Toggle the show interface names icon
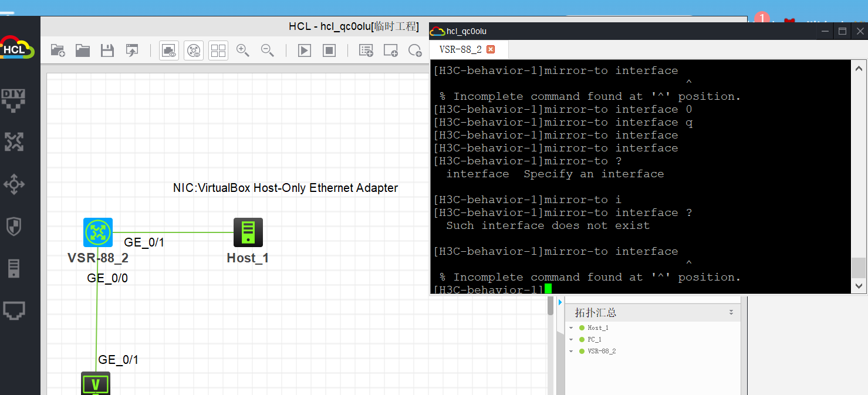Screen dimensions: 868x395 169,50
